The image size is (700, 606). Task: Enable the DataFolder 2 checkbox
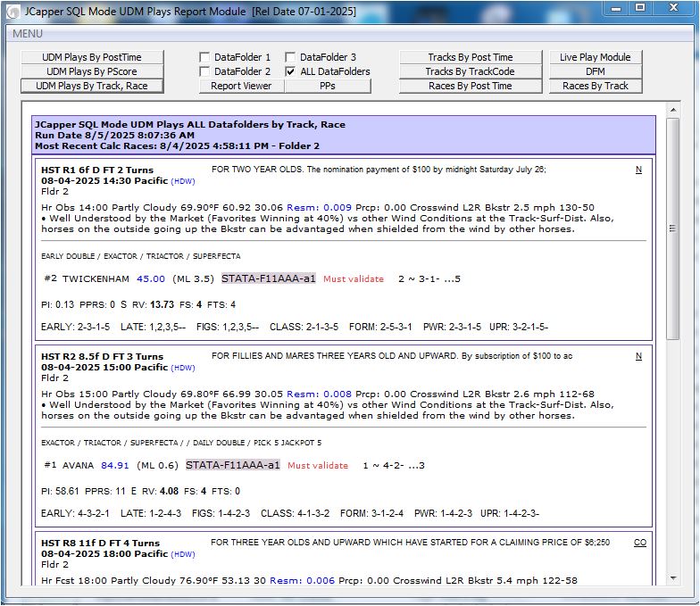click(x=204, y=71)
